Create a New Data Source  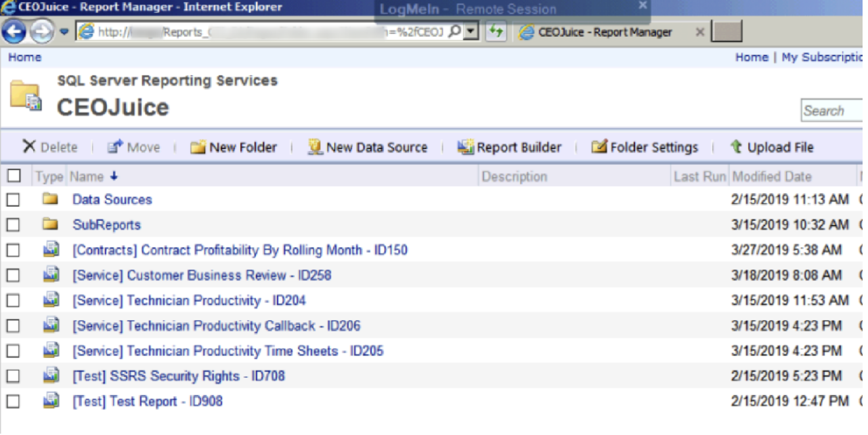click(316, 146)
